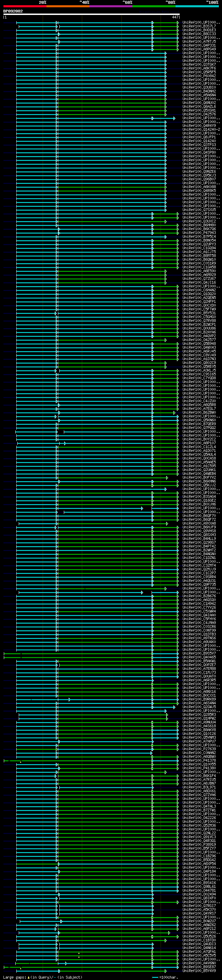Screen dimensions: 222x980
Task: Select hit label UniRef100_B5Y531
Action: (x=199, y=313)
